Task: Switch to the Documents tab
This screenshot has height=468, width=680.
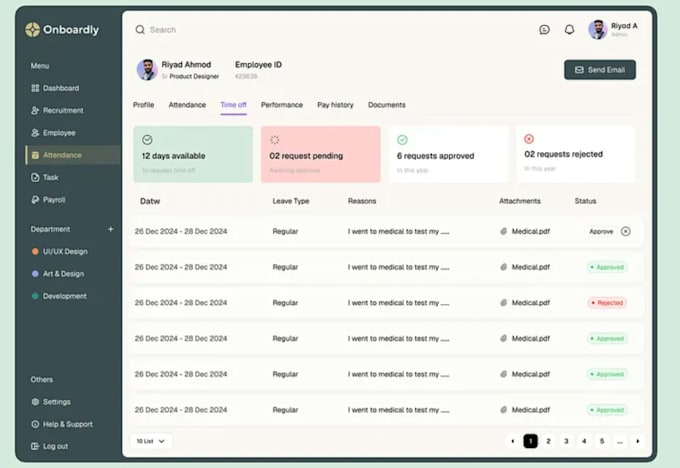Action: tap(387, 105)
